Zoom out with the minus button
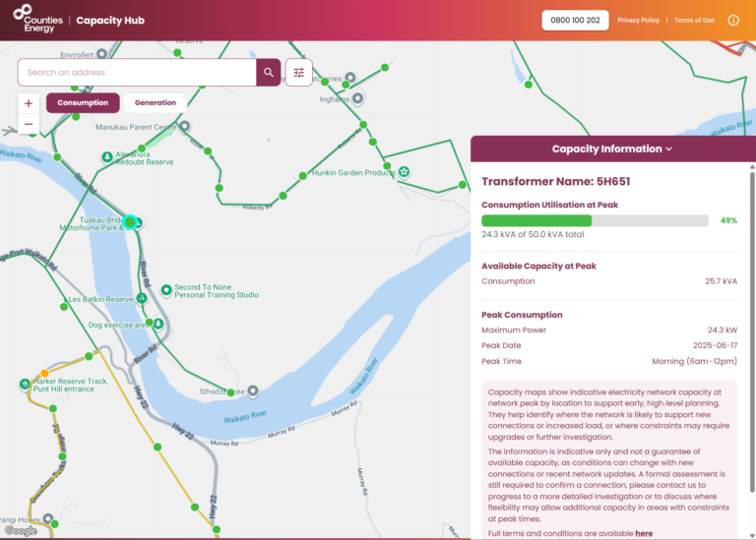Image resolution: width=756 pixels, height=540 pixels. point(29,124)
